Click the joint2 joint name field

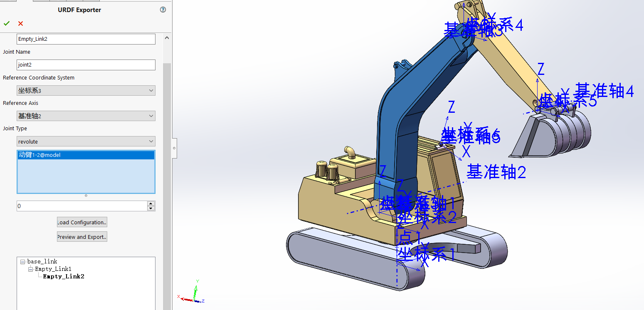(x=86, y=65)
